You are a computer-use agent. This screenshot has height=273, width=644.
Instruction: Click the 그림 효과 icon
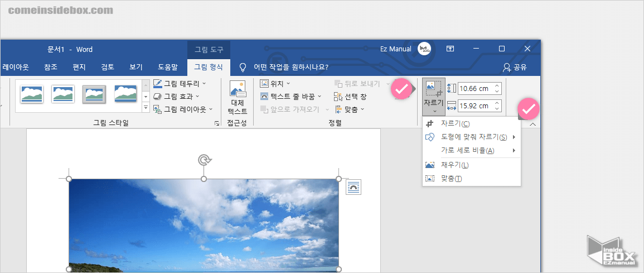coord(157,96)
